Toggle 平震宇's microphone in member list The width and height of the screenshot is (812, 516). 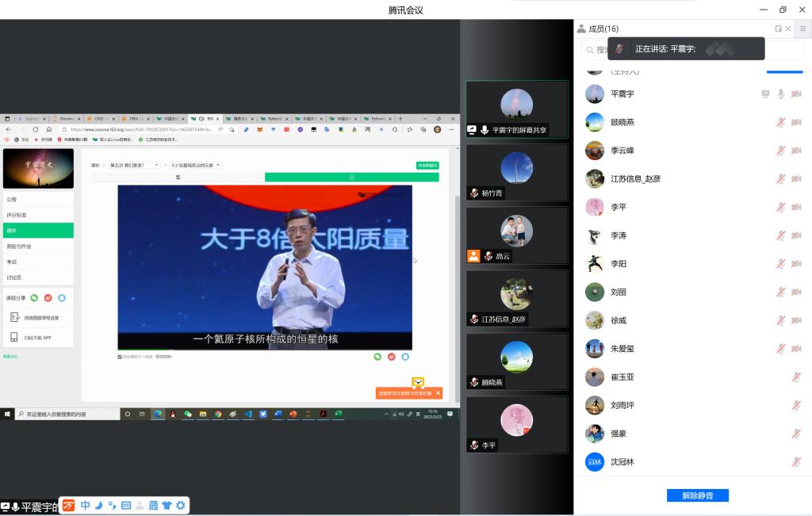point(781,94)
